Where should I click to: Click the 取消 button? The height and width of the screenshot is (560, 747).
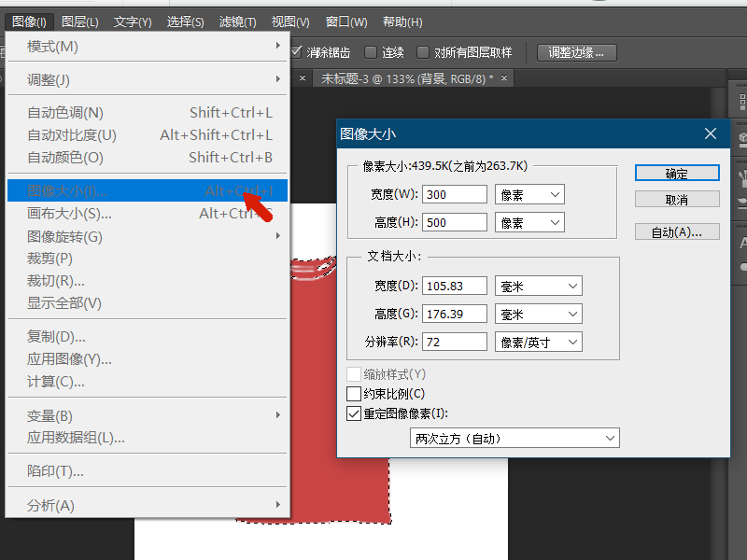click(677, 200)
